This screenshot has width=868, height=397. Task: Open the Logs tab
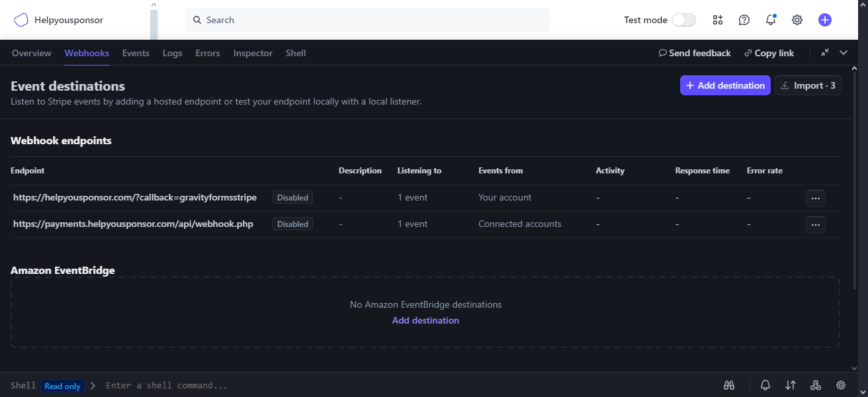(x=172, y=53)
